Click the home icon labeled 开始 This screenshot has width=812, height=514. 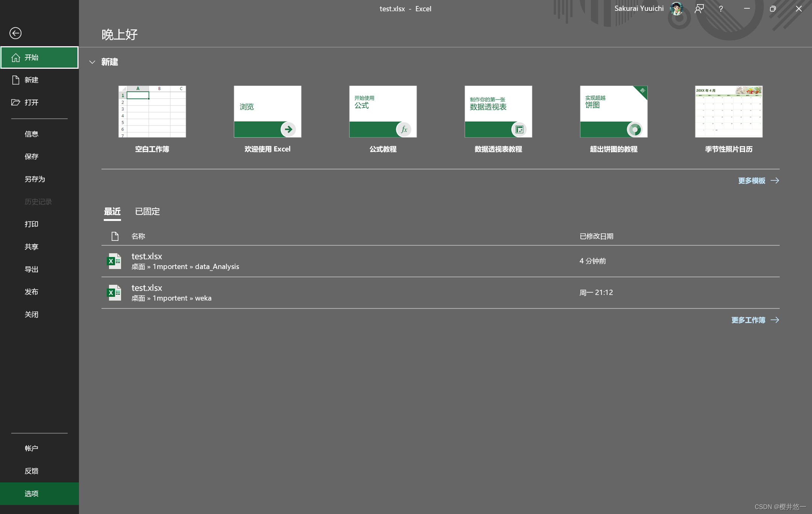point(16,57)
